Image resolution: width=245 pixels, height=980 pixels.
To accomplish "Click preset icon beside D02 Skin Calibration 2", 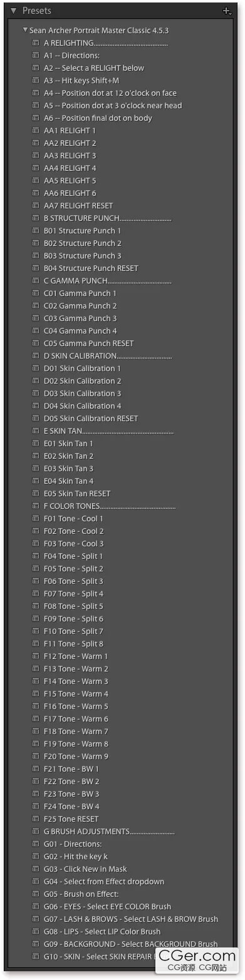I will pyautogui.click(x=36, y=380).
